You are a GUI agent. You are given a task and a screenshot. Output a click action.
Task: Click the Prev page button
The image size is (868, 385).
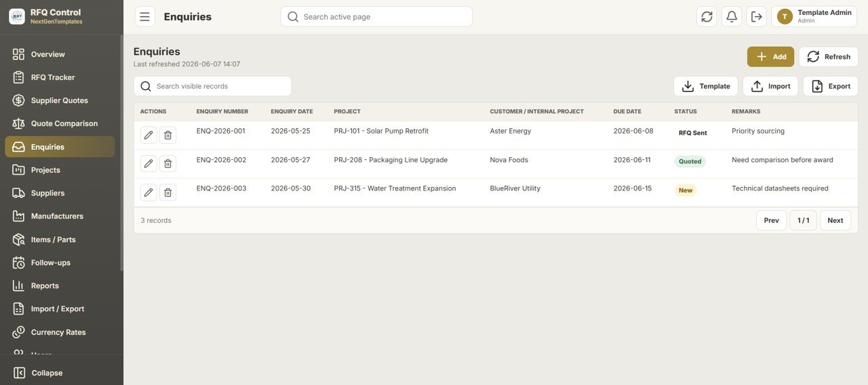coord(772,220)
